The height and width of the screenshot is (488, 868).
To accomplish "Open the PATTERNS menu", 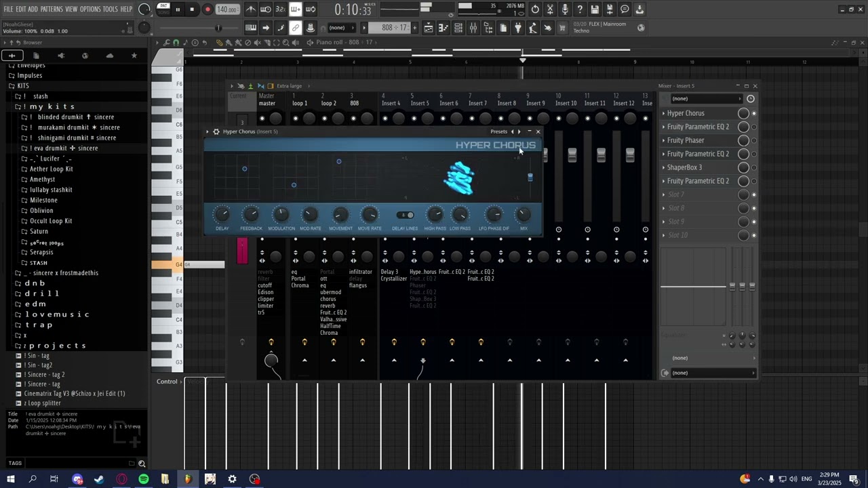I will pyautogui.click(x=52, y=9).
